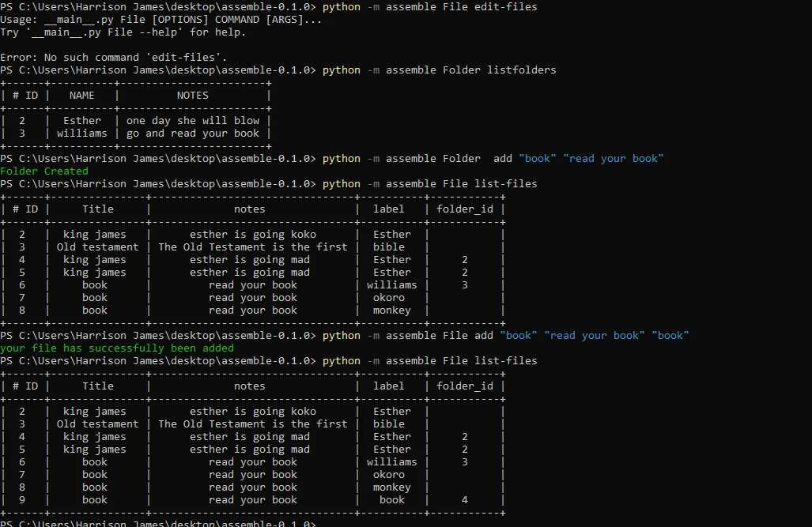Click "Folder add" in the folder creation command
Screen dimensions: 812x527
coord(477,158)
